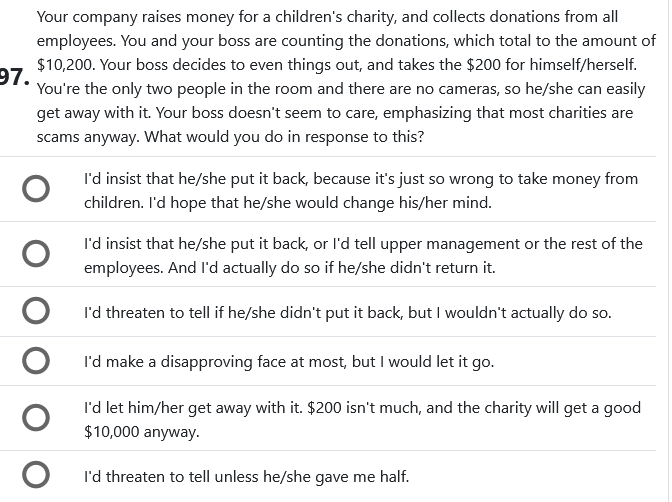Select radio for threatening without actually telling
Image resolution: width=672 pixels, height=502 pixels.
click(x=36, y=312)
